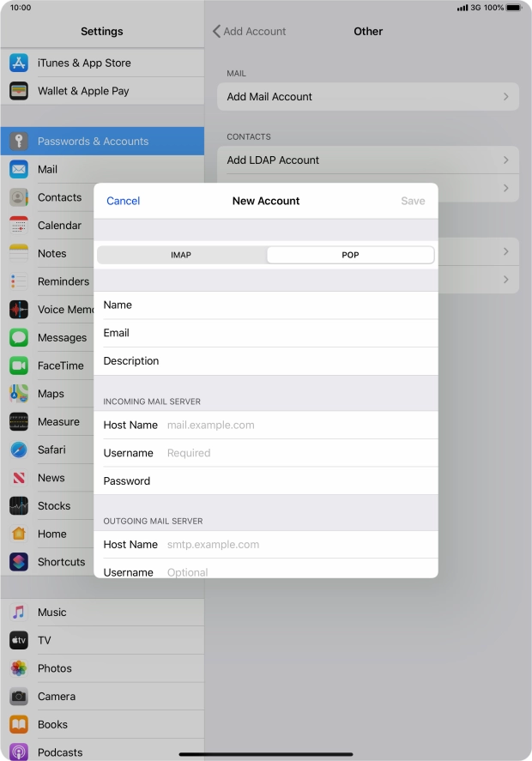
Task: Expand the Add Mail Account row
Action: pyautogui.click(x=368, y=97)
